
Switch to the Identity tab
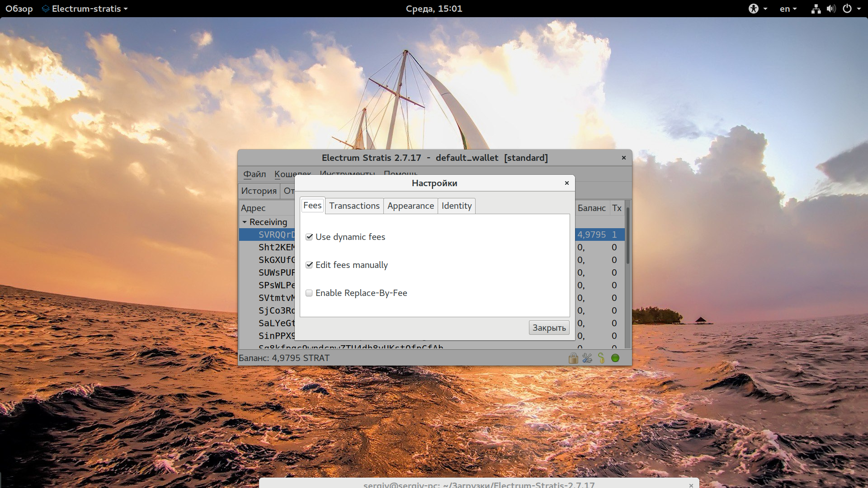click(456, 206)
